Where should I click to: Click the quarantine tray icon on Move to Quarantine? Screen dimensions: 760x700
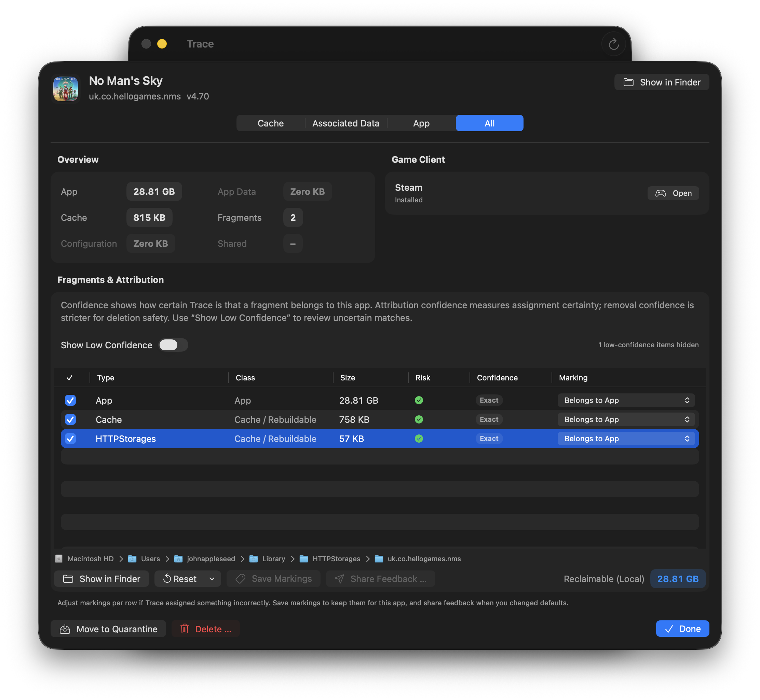pyautogui.click(x=65, y=629)
